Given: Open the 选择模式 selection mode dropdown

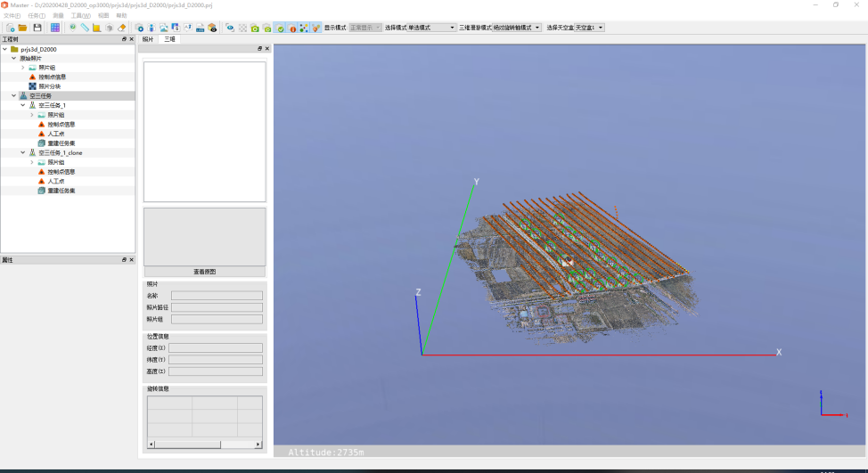Looking at the screenshot, I should click(431, 28).
